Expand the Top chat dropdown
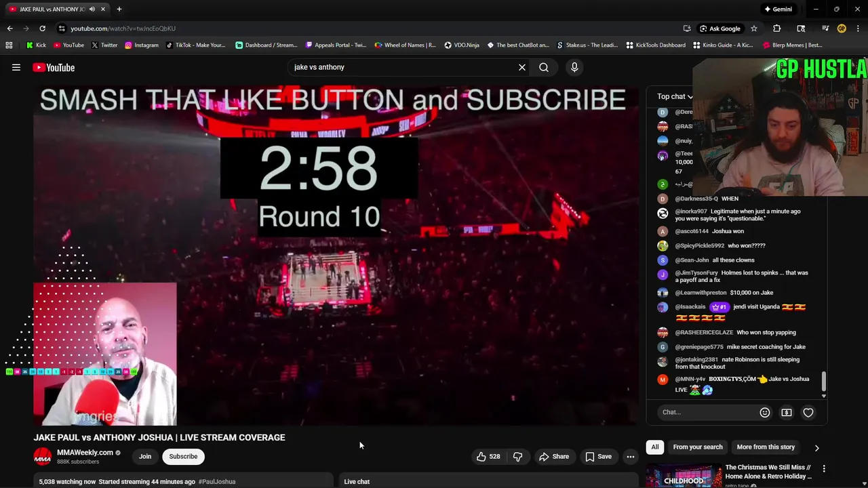Viewport: 868px width, 488px height. click(675, 96)
